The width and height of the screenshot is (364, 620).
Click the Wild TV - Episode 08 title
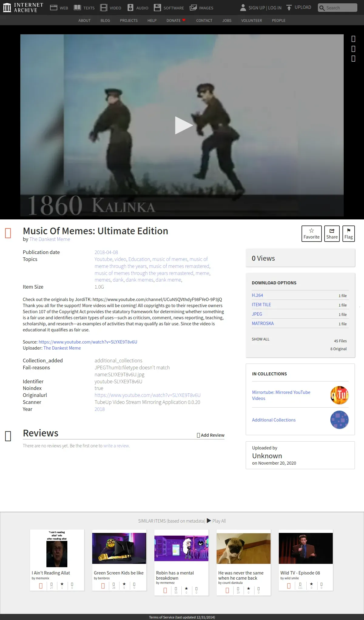pos(300,573)
